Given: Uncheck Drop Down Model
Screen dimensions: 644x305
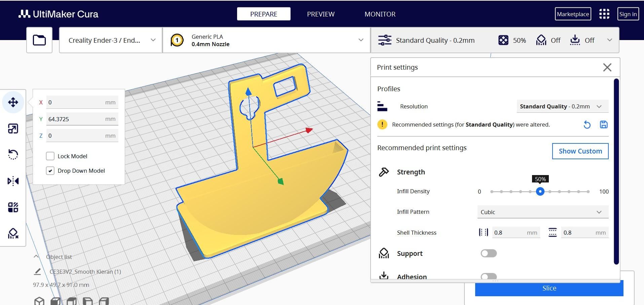Looking at the screenshot, I should [50, 171].
